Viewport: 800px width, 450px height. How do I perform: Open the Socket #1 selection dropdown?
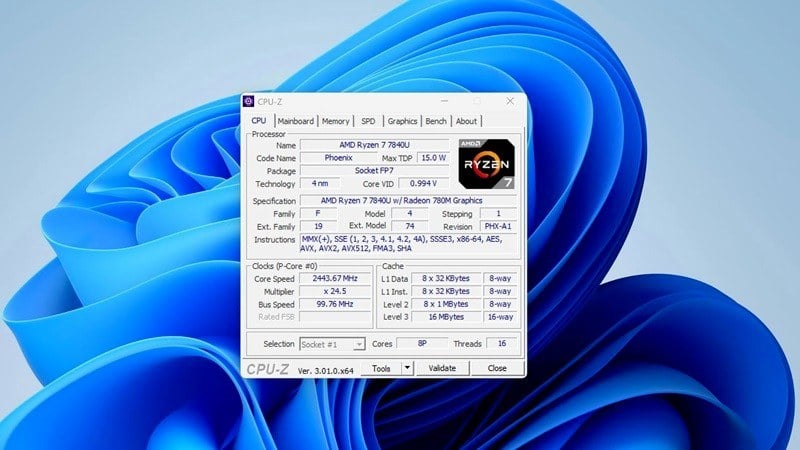pos(332,344)
